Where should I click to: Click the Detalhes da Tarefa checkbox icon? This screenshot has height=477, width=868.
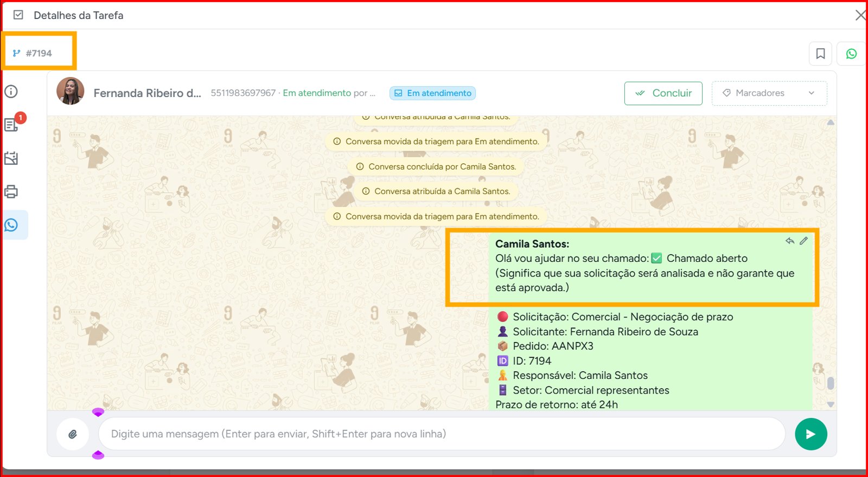coord(18,15)
